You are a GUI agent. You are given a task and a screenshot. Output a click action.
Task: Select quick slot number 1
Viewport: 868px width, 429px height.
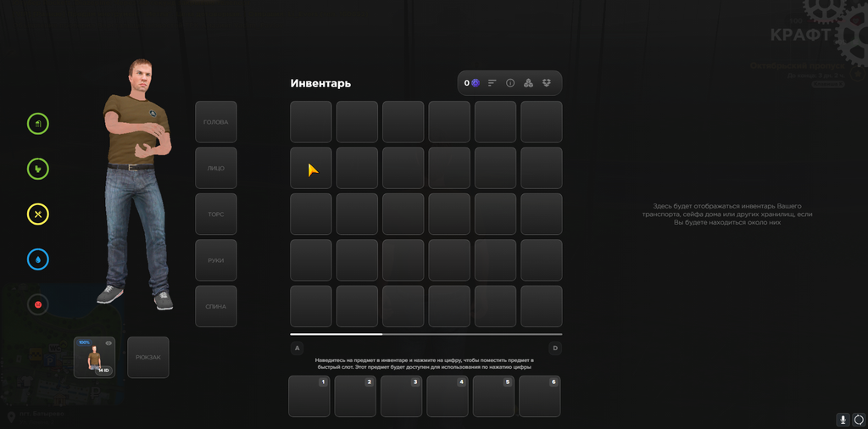[309, 396]
